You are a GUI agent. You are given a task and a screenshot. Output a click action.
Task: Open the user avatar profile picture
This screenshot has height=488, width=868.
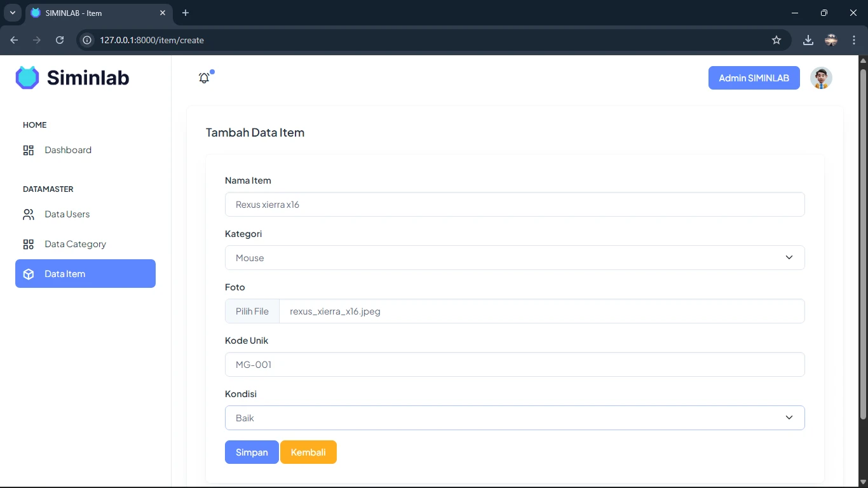click(x=821, y=78)
